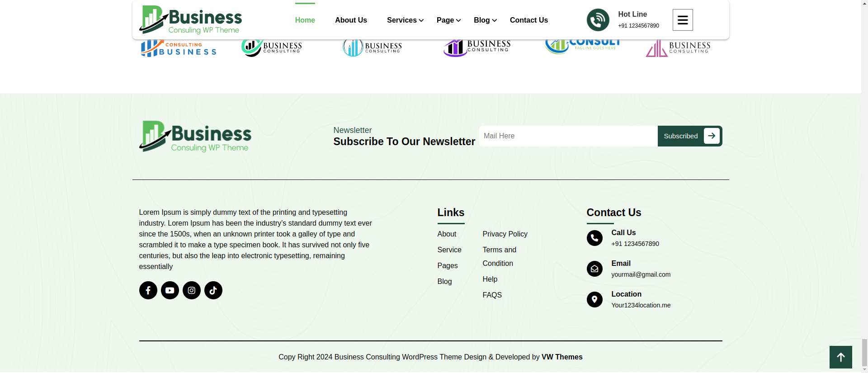Open the About Us menu item
The height and width of the screenshot is (373, 868).
351,20
